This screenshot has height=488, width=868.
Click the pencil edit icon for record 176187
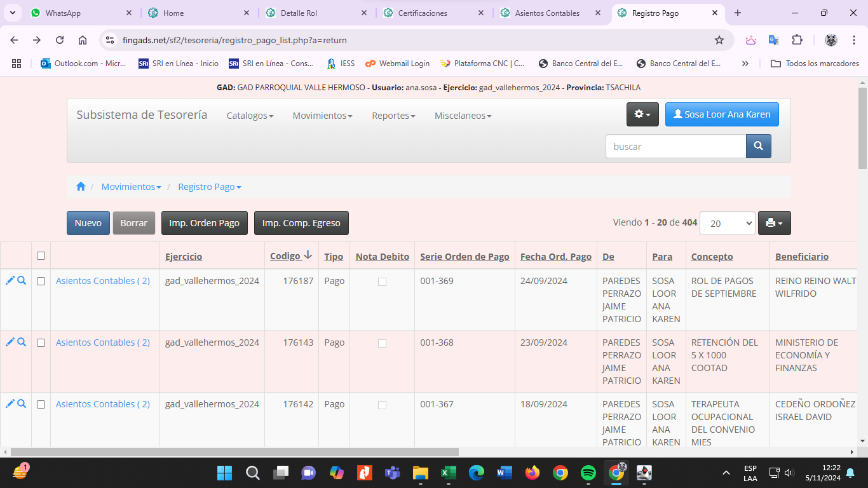coord(10,280)
